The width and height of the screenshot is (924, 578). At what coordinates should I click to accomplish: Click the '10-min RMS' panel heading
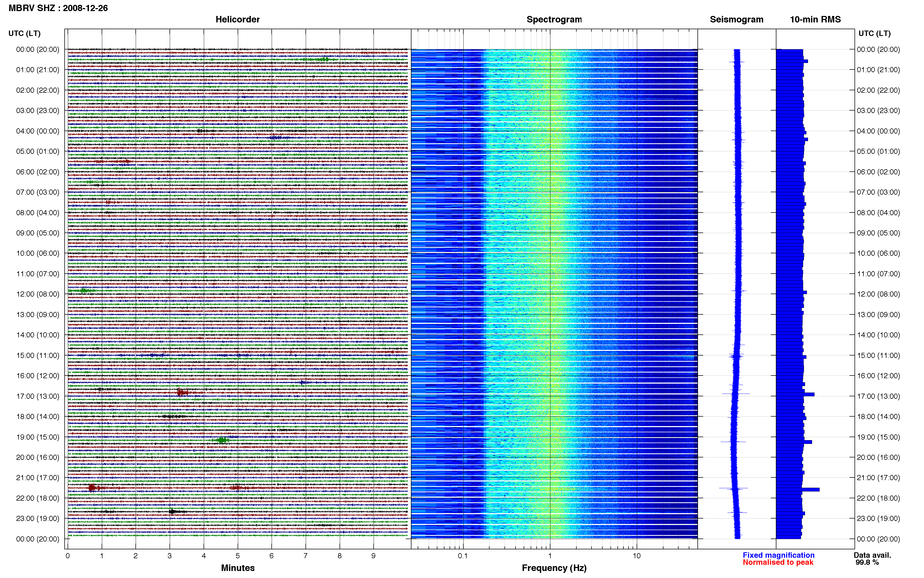click(815, 19)
